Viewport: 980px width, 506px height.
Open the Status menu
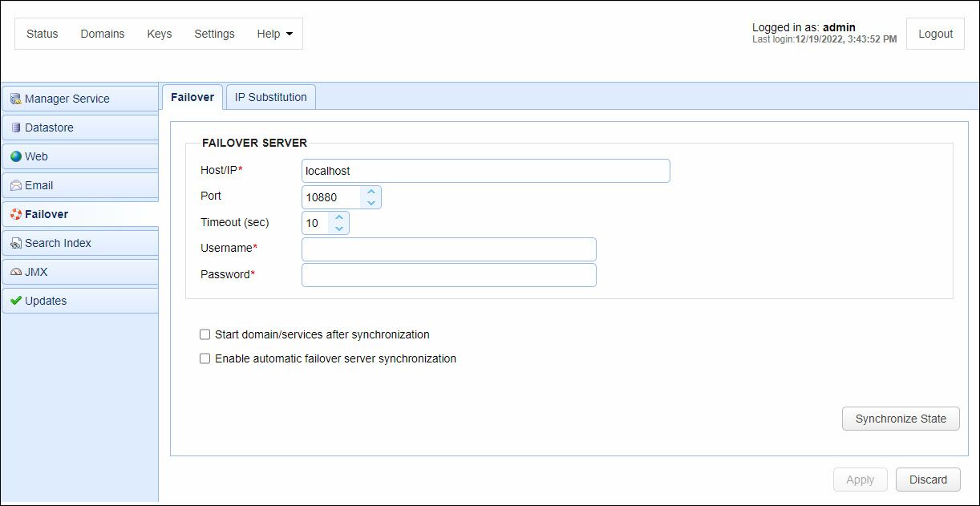[43, 34]
